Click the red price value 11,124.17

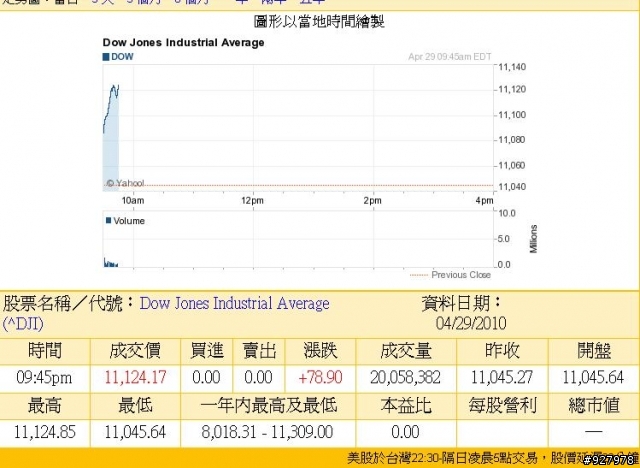tap(136, 377)
